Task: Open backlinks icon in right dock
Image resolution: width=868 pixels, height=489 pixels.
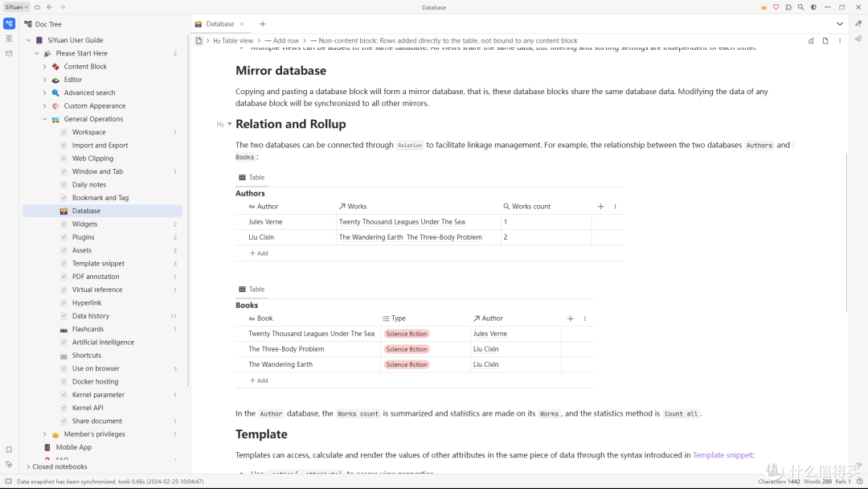Action: click(858, 39)
